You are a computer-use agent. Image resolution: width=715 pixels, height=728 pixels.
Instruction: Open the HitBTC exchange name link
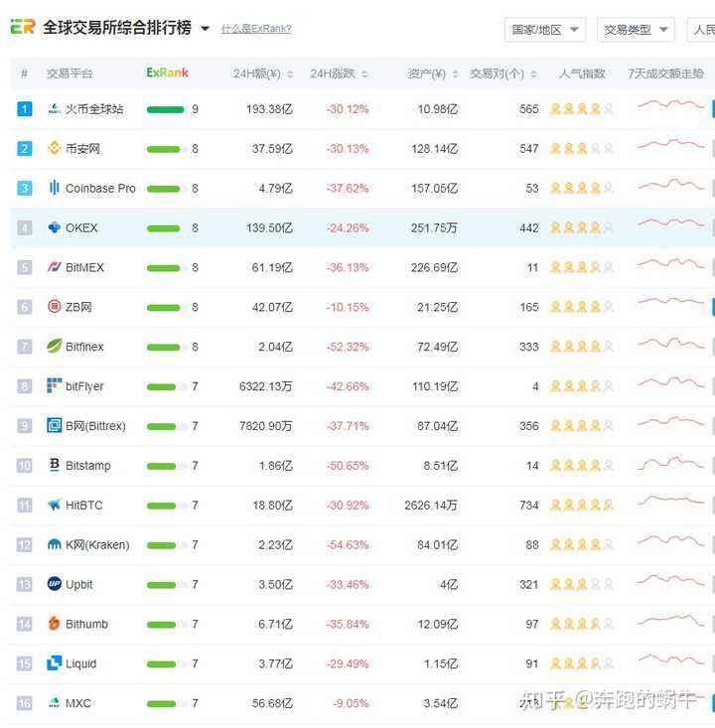[83, 506]
